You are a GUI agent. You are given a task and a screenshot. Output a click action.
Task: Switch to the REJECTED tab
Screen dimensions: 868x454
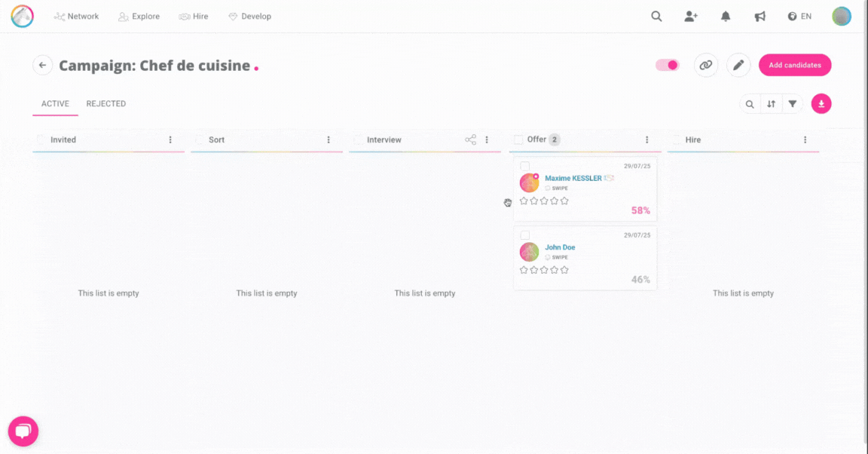pyautogui.click(x=105, y=104)
